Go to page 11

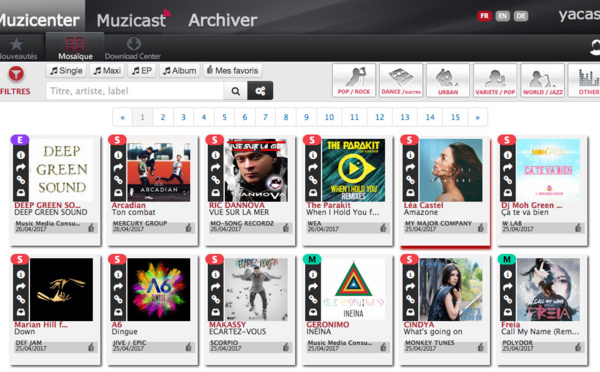pos(354,117)
